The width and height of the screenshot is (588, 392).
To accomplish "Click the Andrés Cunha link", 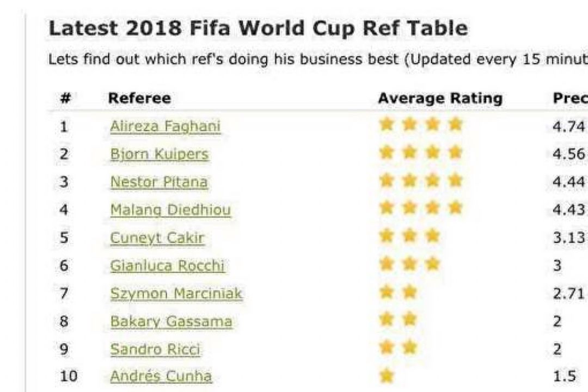I will (161, 376).
